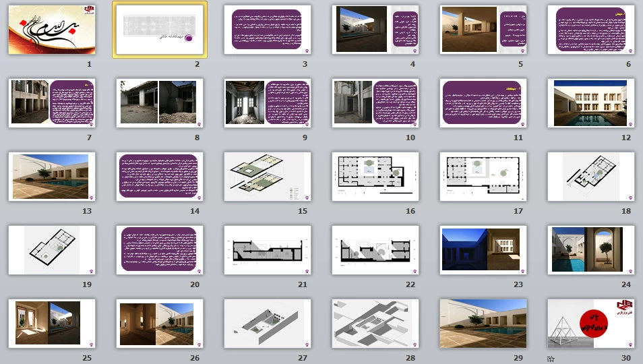Select slide 1 with calligraphy artwork
Viewport: 643px width, 364px height.
52,30
